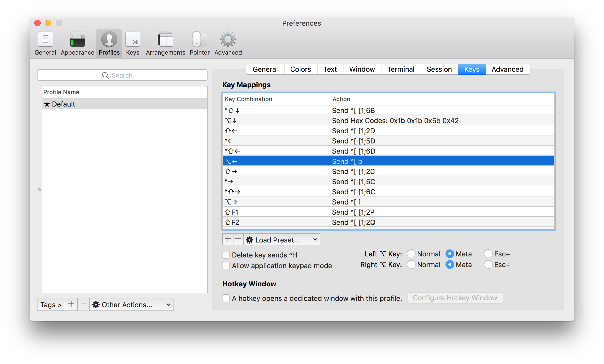Set Right Option key to Normal
Image resolution: width=604 pixels, height=364 pixels.
[x=411, y=264]
